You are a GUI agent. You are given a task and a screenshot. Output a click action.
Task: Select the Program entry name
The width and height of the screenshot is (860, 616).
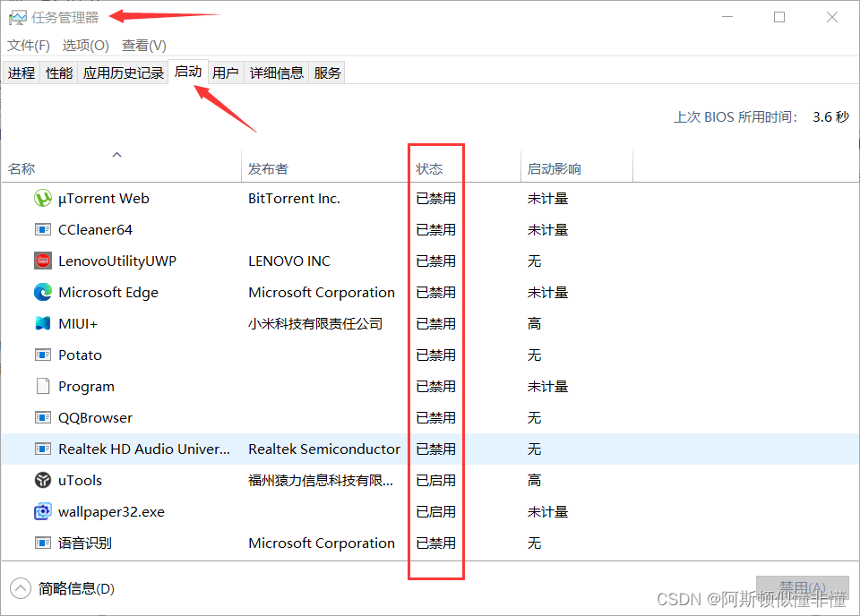86,387
